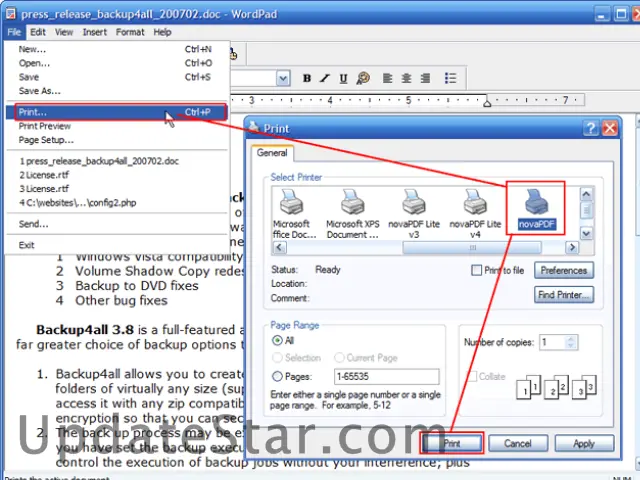
Task: Select the All page range option
Action: (277, 340)
